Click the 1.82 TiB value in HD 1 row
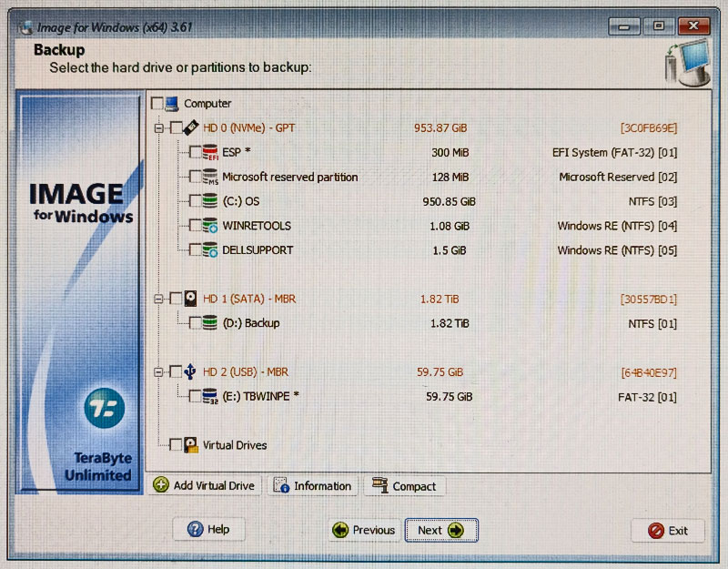The width and height of the screenshot is (728, 569). 440,299
